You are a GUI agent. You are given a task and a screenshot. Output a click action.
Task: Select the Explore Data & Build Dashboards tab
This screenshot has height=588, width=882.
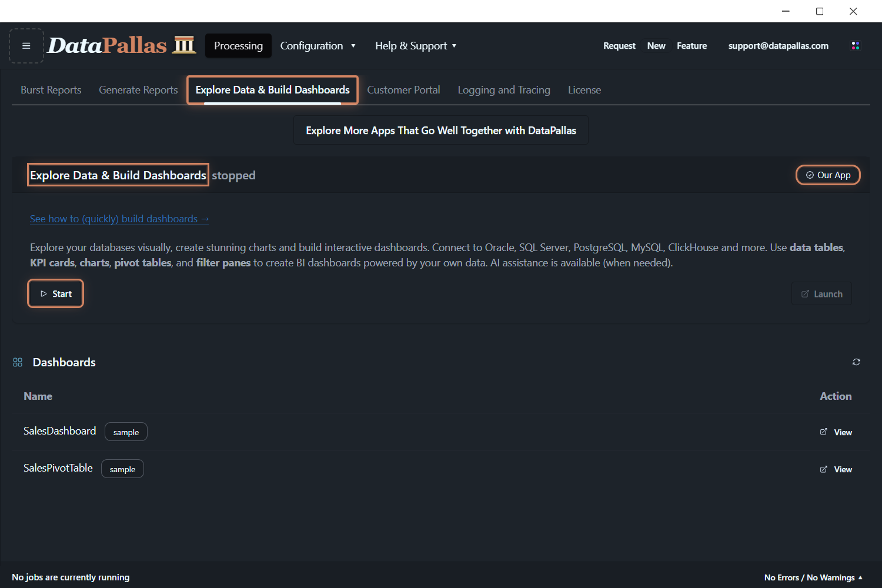pos(273,90)
